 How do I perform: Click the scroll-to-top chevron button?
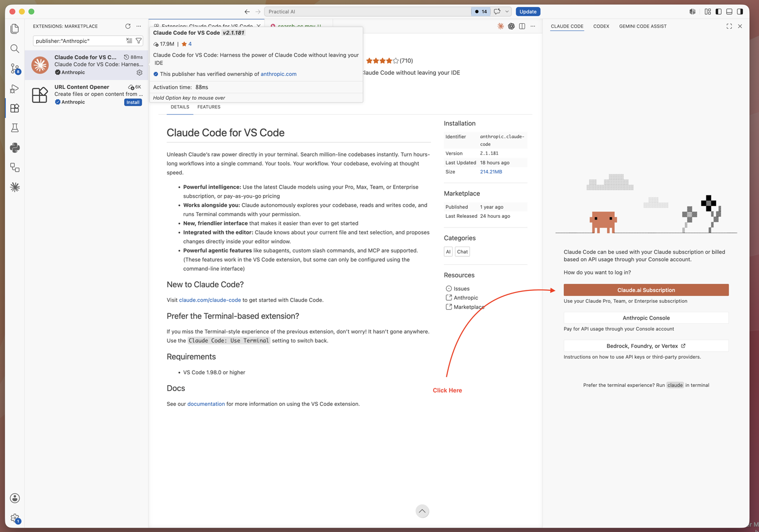tap(422, 511)
